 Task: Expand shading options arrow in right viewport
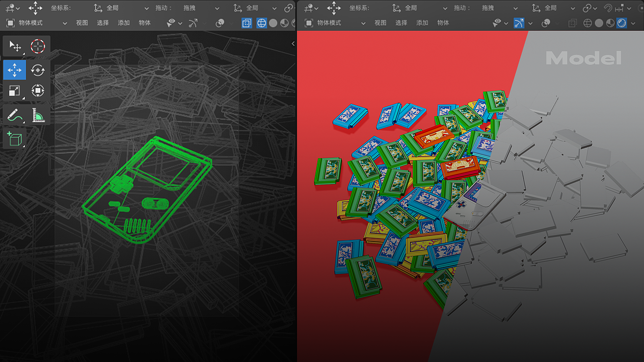tap(633, 23)
